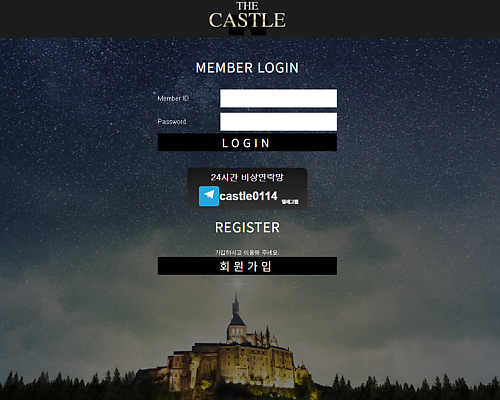Click the Member ID label
500x400 pixels.
[x=173, y=98]
